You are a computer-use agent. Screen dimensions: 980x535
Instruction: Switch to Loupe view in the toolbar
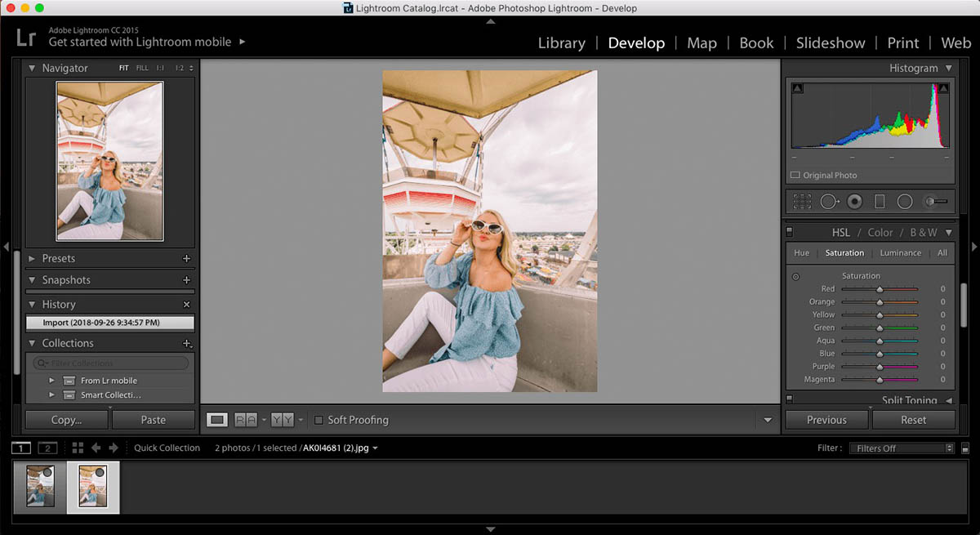pos(216,419)
